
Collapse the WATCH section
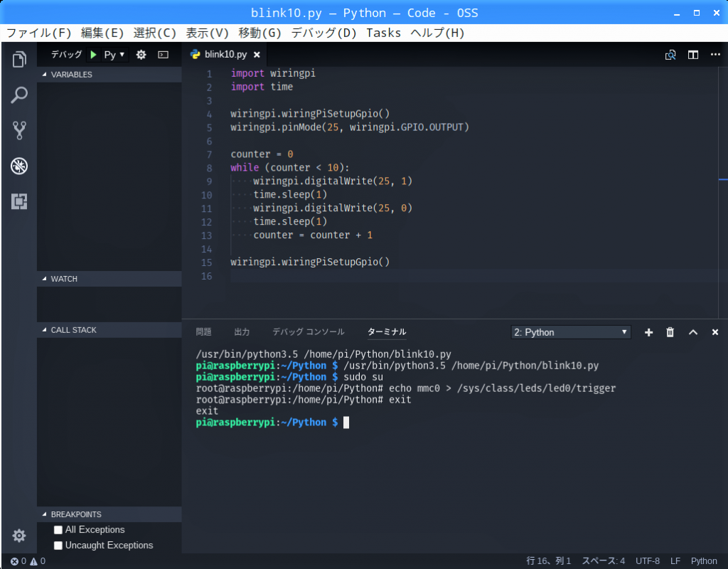[x=109, y=279]
